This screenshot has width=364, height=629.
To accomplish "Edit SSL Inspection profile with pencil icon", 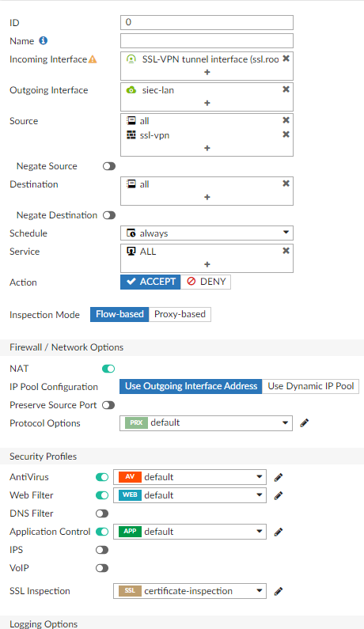I will coord(278,591).
